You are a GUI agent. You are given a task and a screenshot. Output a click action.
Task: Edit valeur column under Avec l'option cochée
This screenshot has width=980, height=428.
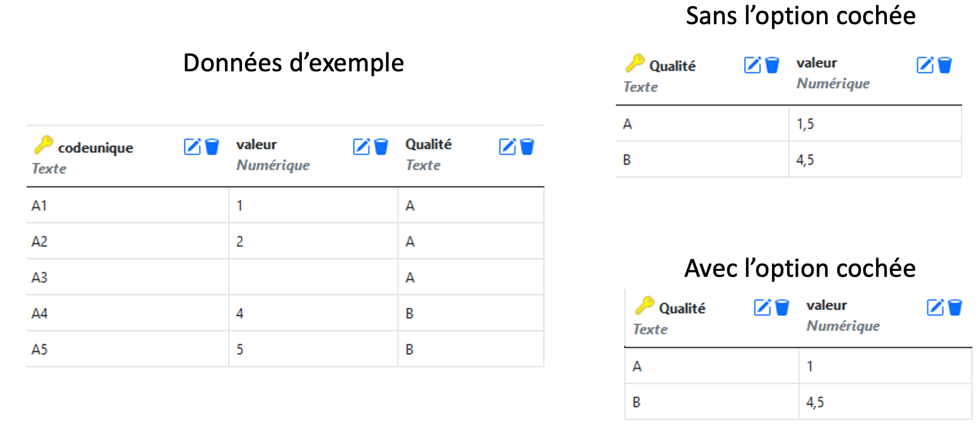click(x=935, y=308)
